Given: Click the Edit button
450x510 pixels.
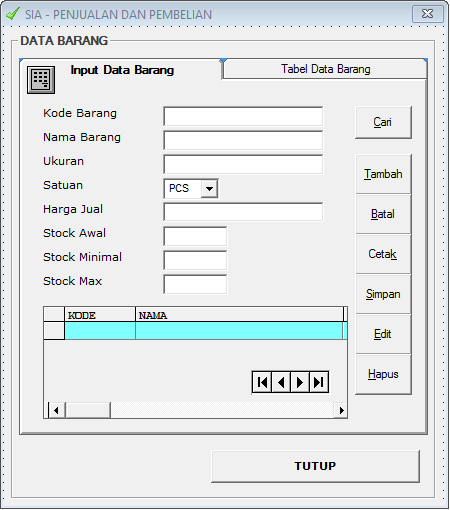Looking at the screenshot, I should pos(383,334).
